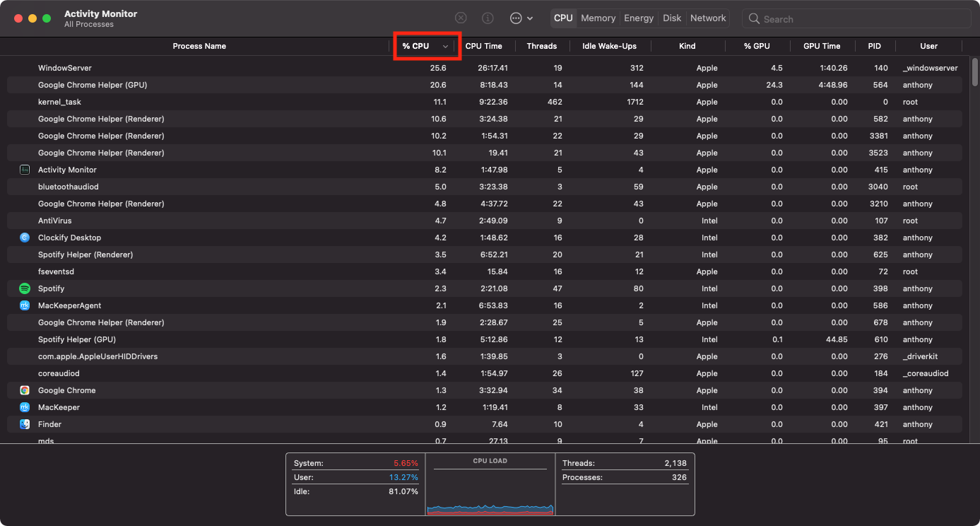
Task: Click the 462 threads value of kernel_task
Action: click(x=555, y=102)
